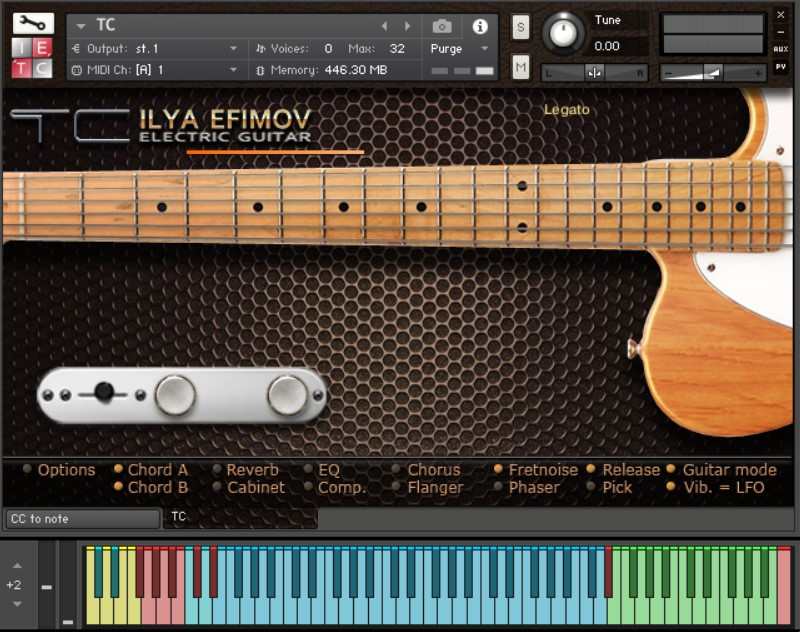Enable the Phaser effect
This screenshot has height=632, width=800.
click(x=498, y=487)
